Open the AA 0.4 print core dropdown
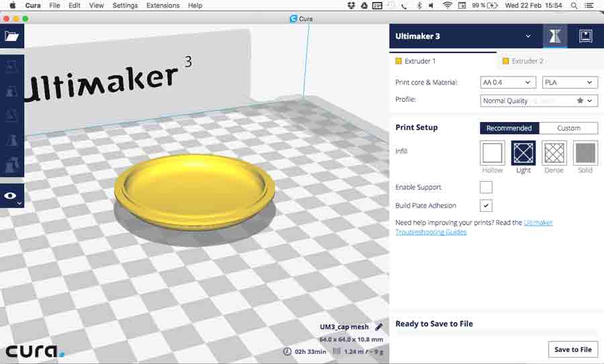This screenshot has height=364, width=604. click(508, 82)
